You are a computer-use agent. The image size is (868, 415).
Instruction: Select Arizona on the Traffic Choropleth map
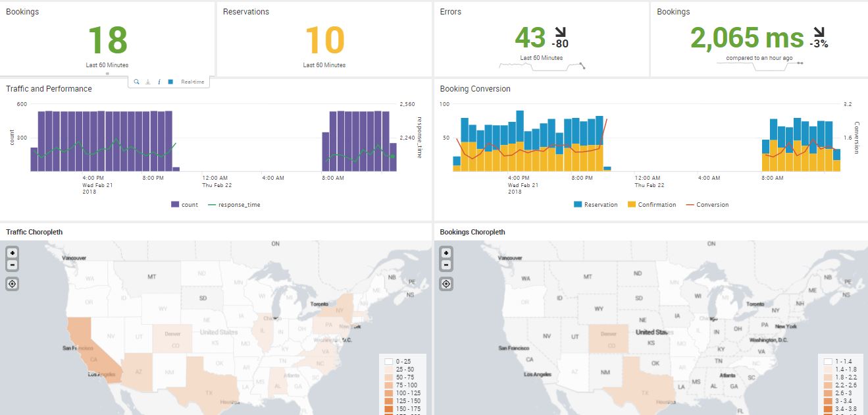tap(138, 372)
